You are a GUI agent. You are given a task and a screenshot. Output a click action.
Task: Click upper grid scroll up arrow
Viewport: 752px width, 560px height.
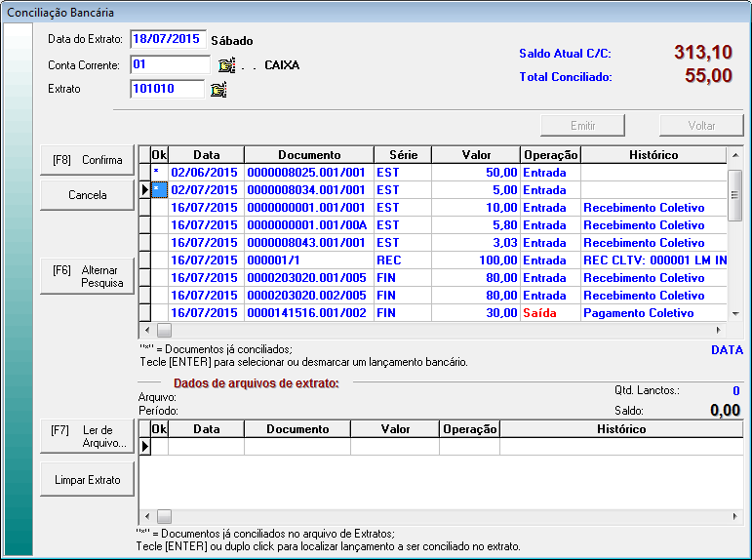coord(735,155)
